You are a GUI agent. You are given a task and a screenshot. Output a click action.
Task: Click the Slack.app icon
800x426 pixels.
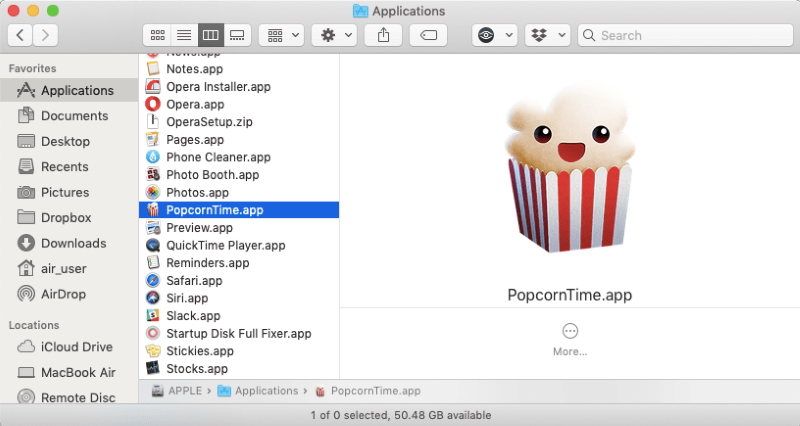point(153,316)
